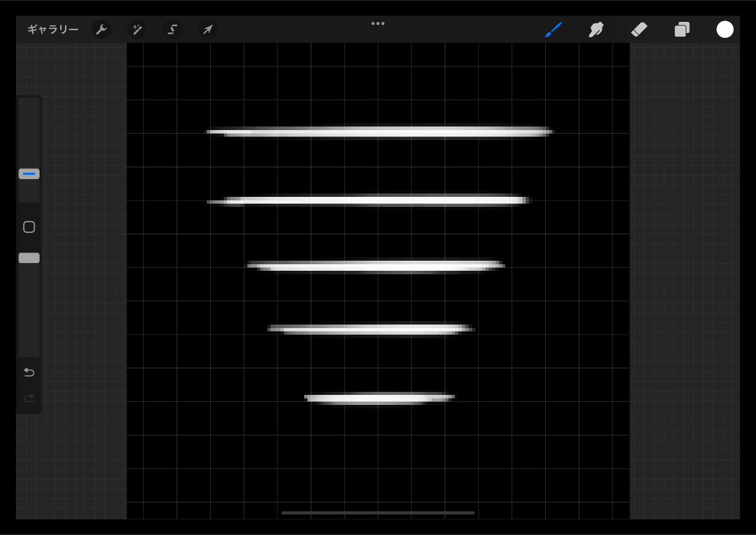Image resolution: width=756 pixels, height=535 pixels.
Task: Select the Selection S-shaped tool
Action: click(x=172, y=30)
